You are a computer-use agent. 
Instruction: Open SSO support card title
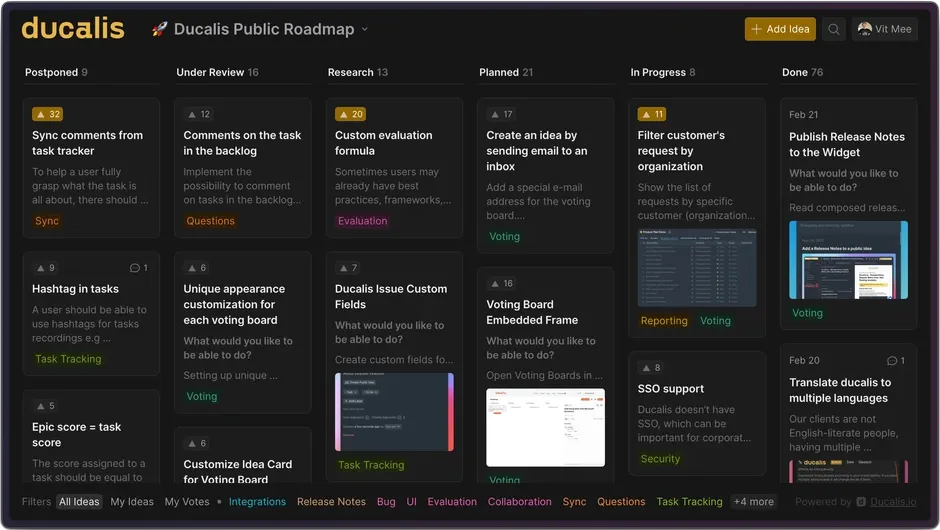(671, 389)
